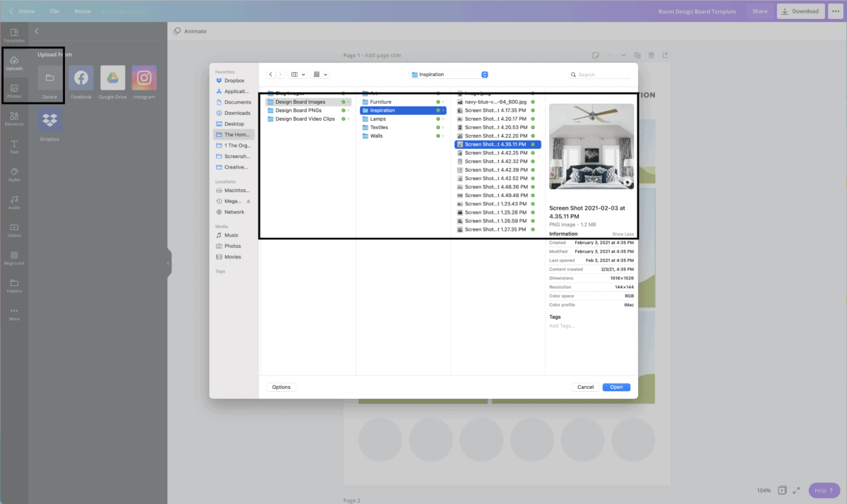Click the Open button in file dialog
This screenshot has width=847, height=504.
click(x=616, y=387)
